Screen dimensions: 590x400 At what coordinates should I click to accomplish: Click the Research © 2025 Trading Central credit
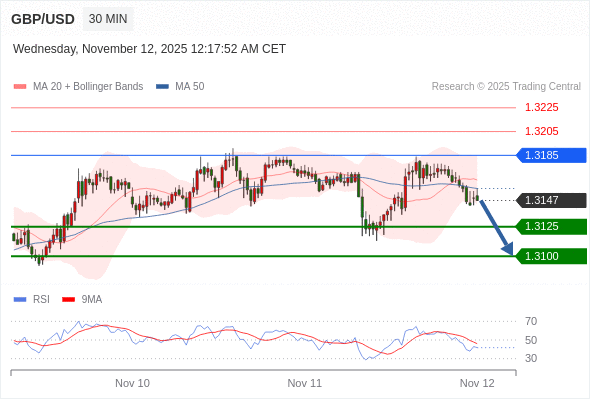point(506,87)
